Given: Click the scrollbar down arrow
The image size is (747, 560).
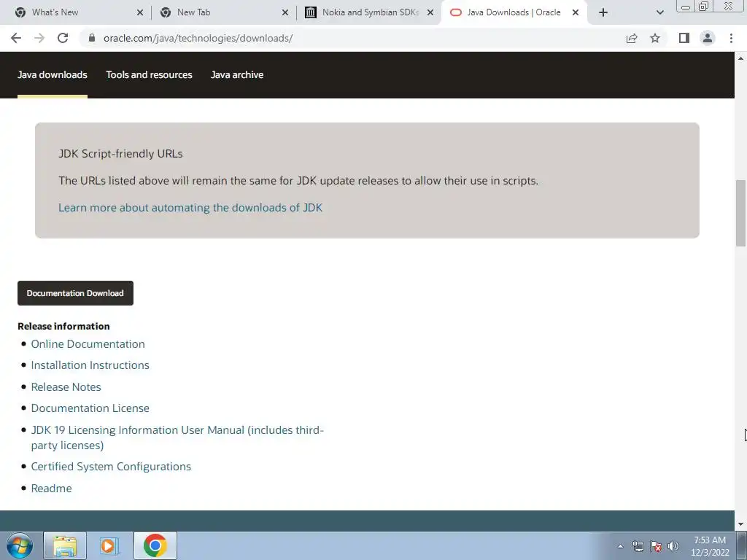Looking at the screenshot, I should 741,524.
